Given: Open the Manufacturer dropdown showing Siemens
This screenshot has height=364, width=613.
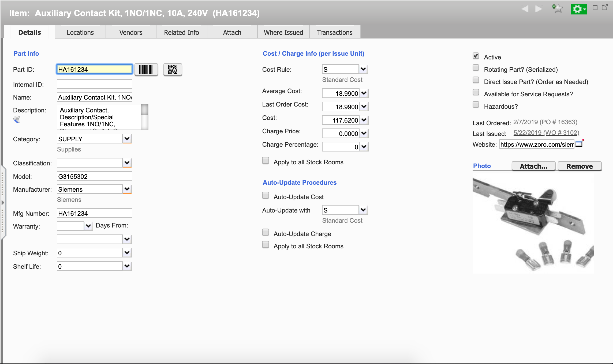Looking at the screenshot, I should (127, 189).
